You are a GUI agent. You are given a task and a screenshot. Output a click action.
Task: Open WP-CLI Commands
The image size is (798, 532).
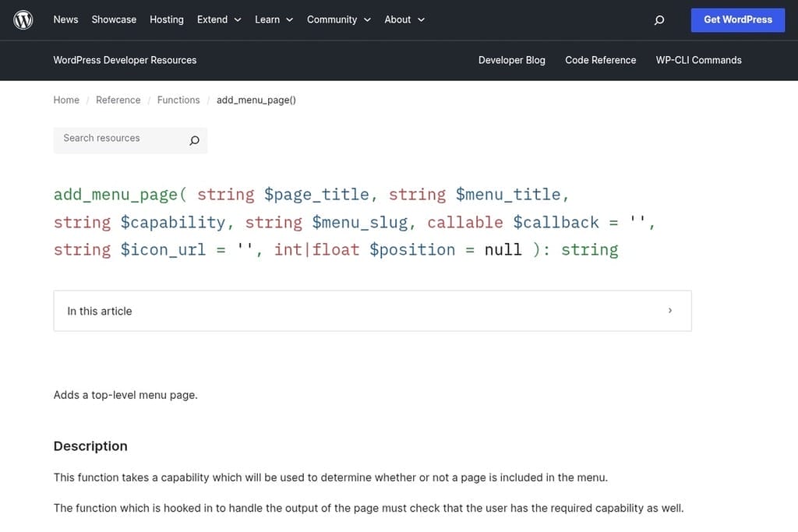pyautogui.click(x=698, y=60)
